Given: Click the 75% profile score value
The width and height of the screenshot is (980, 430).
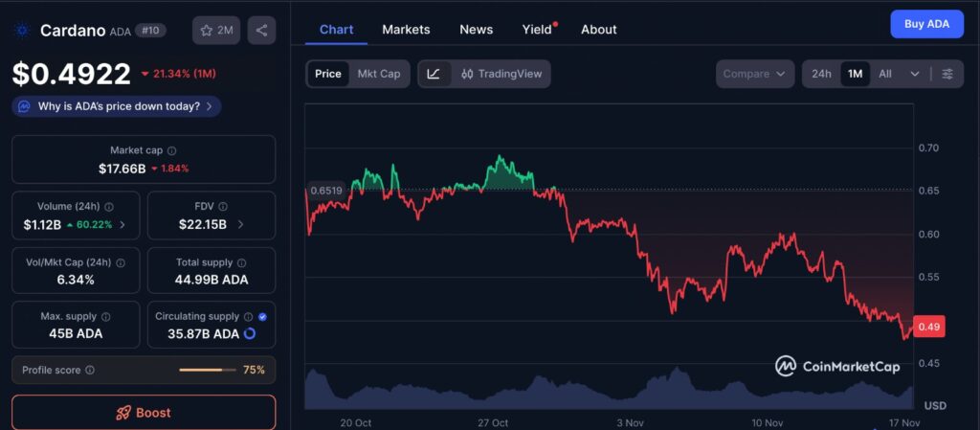Looking at the screenshot, I should click(x=254, y=370).
